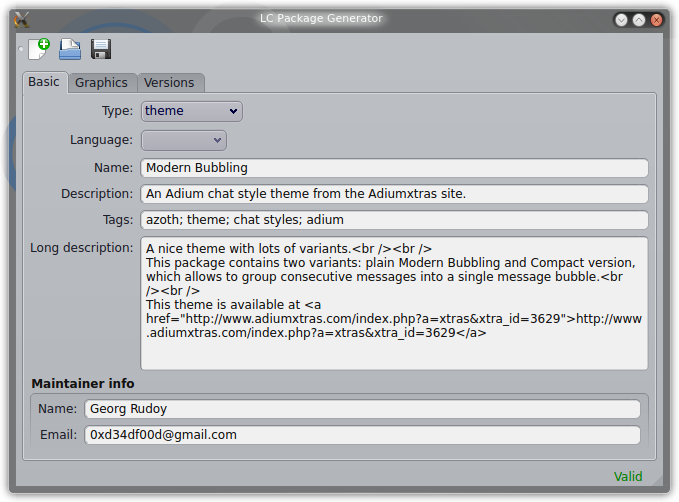Click the Tags field with azoth; theme

pos(394,220)
